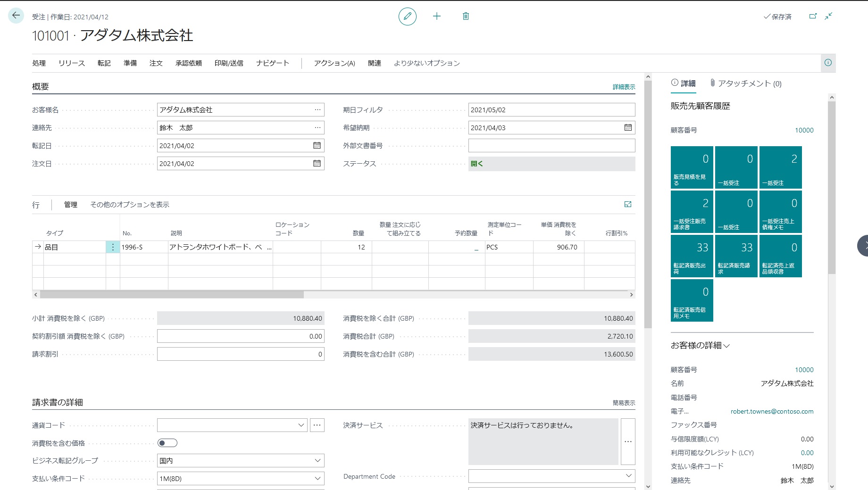This screenshot has width=868, height=490.
Task: Open the 承認依頼 menu
Action: pos(189,63)
